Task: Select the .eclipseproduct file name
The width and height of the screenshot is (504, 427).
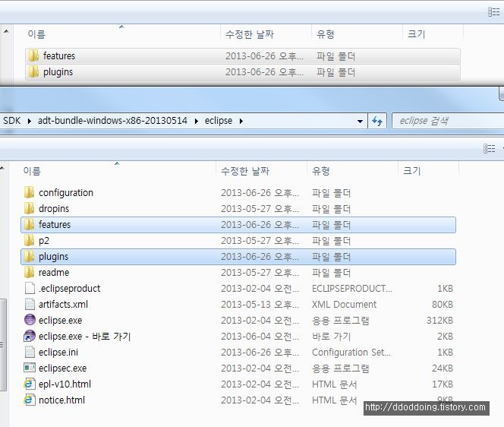Action: [69, 288]
